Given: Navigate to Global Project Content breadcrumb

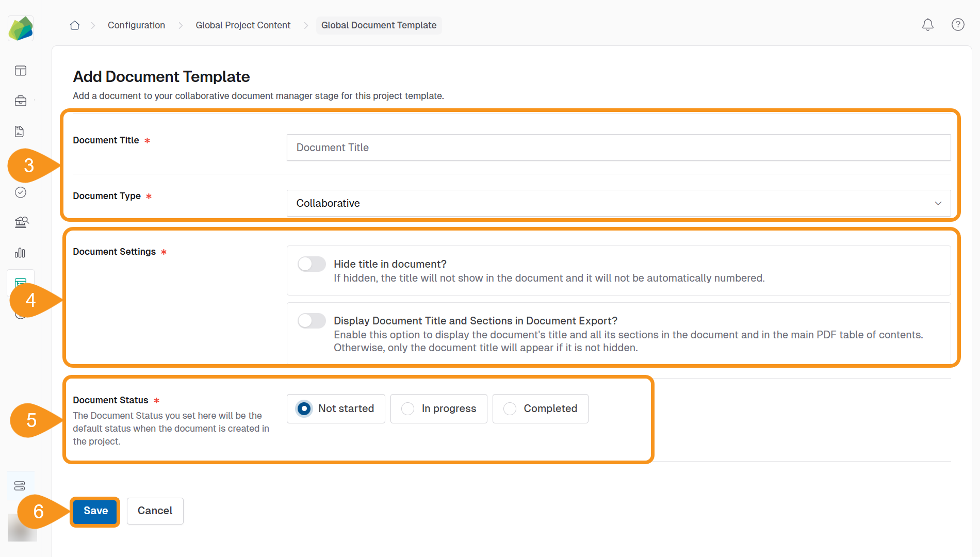Looking at the screenshot, I should click(243, 25).
